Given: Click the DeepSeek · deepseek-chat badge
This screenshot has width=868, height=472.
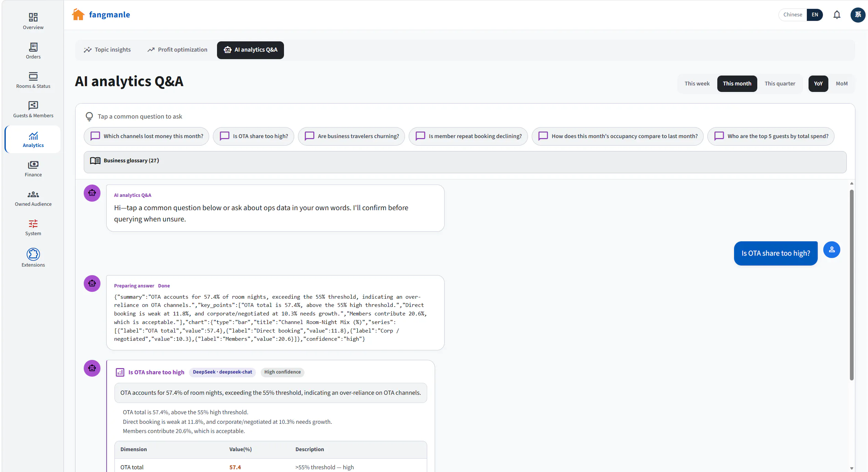Looking at the screenshot, I should point(222,372).
